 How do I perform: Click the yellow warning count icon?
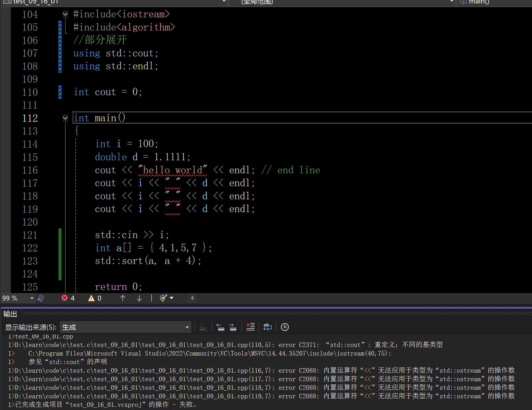pos(91,298)
